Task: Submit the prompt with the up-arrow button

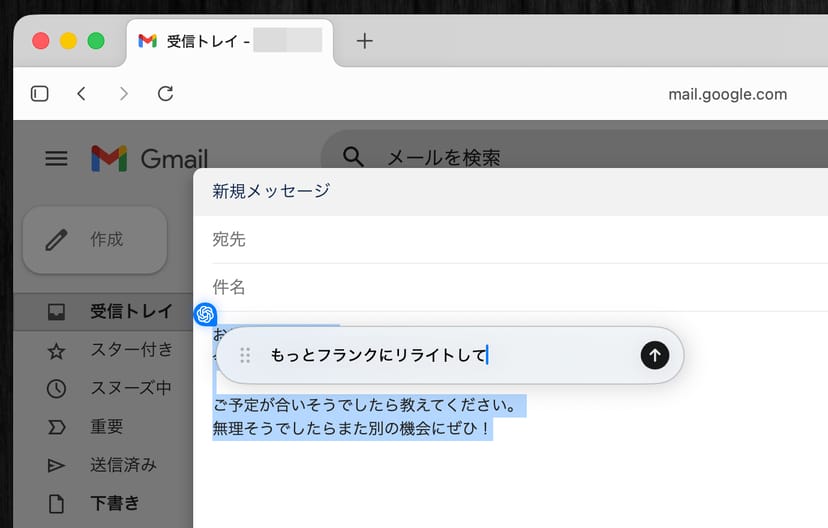Action: [x=654, y=355]
